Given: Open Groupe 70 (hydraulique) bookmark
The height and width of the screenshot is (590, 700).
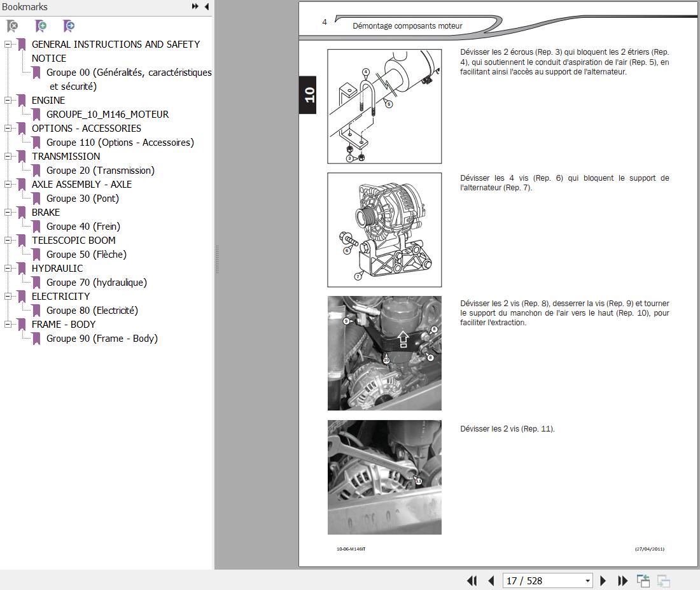Looking at the screenshot, I should pyautogui.click(x=97, y=283).
